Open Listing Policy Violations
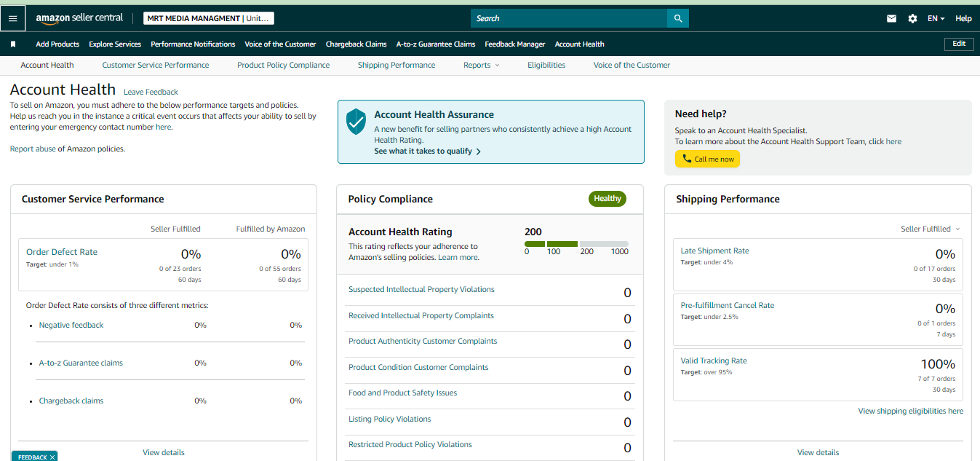Viewport: 980px width, 461px height. coord(390,419)
